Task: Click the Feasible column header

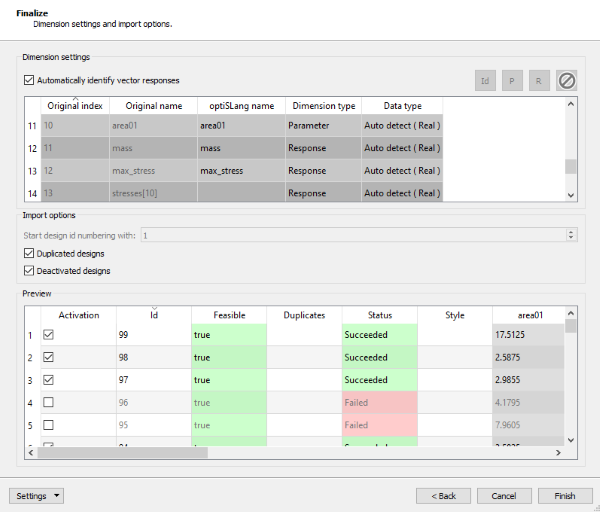Action: [x=229, y=315]
